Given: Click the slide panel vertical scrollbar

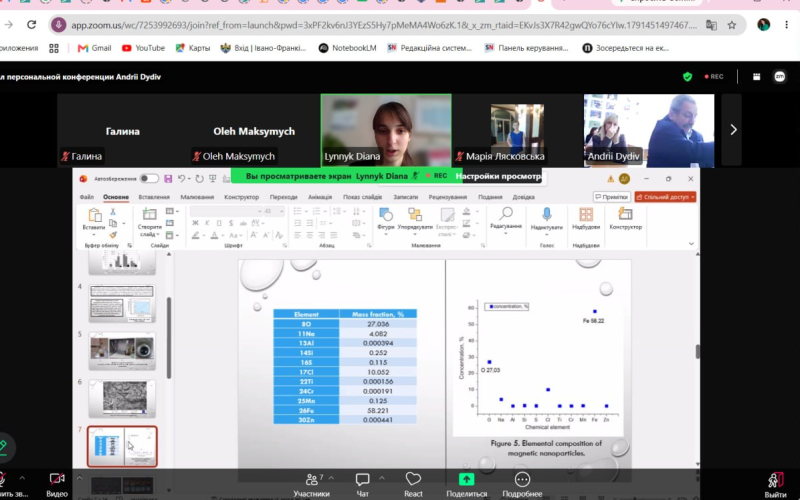Looking at the screenshot, I should pyautogui.click(x=168, y=338).
